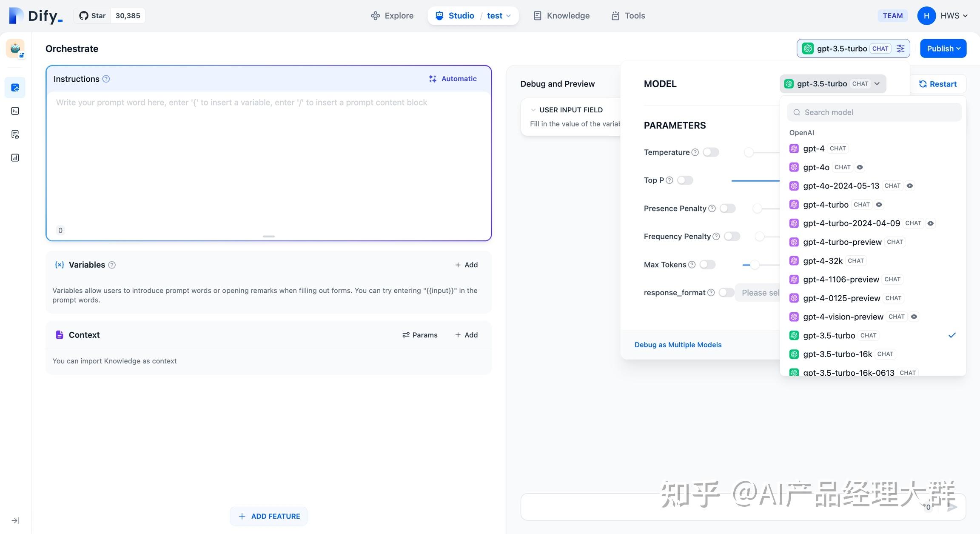
Task: Collapse the USER INPUT FIELD section
Action: [534, 109]
